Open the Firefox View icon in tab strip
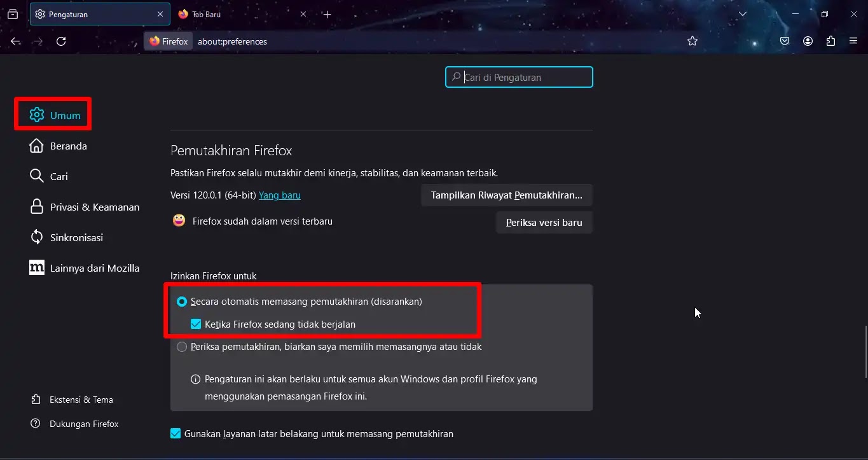Image resolution: width=868 pixels, height=460 pixels. coord(13,14)
